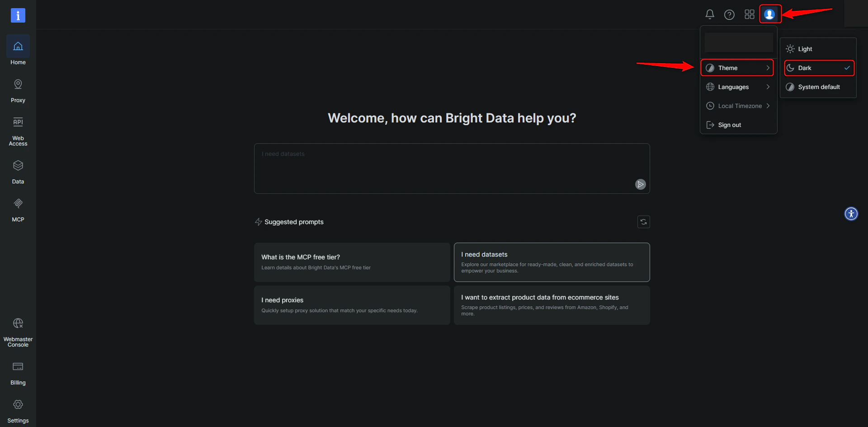Navigate to the Data section
This screenshot has height=427, width=868.
coord(18,171)
